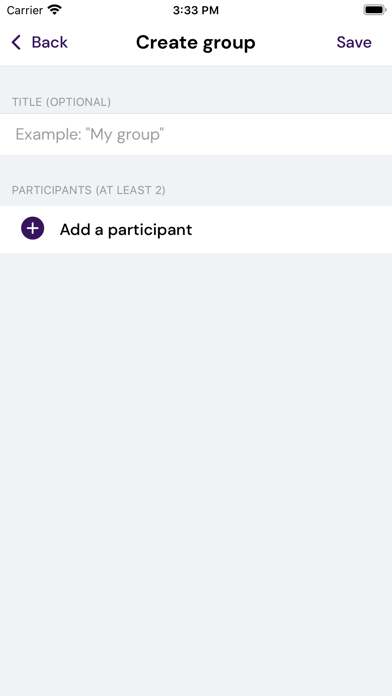
Task: Click blank header space between Back and title
Action: pyautogui.click(x=102, y=43)
